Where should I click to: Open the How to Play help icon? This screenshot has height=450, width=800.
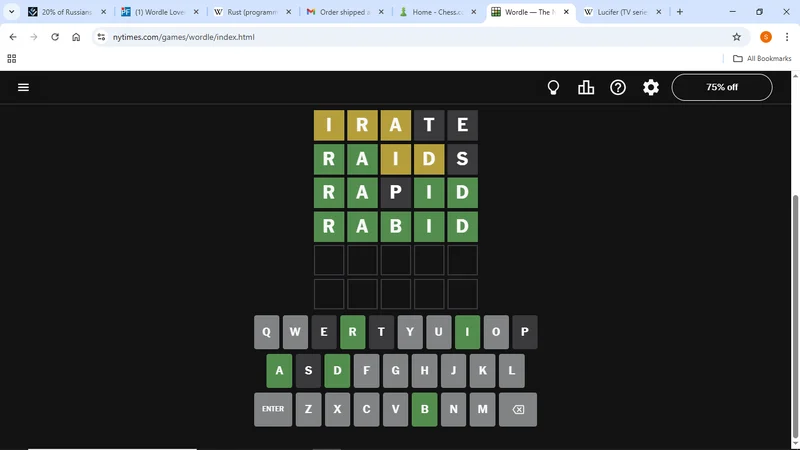618,87
